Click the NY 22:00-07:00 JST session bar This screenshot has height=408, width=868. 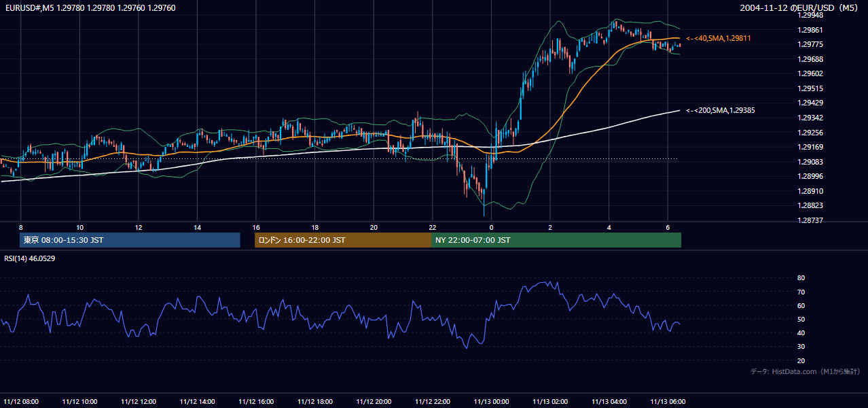(x=556, y=240)
